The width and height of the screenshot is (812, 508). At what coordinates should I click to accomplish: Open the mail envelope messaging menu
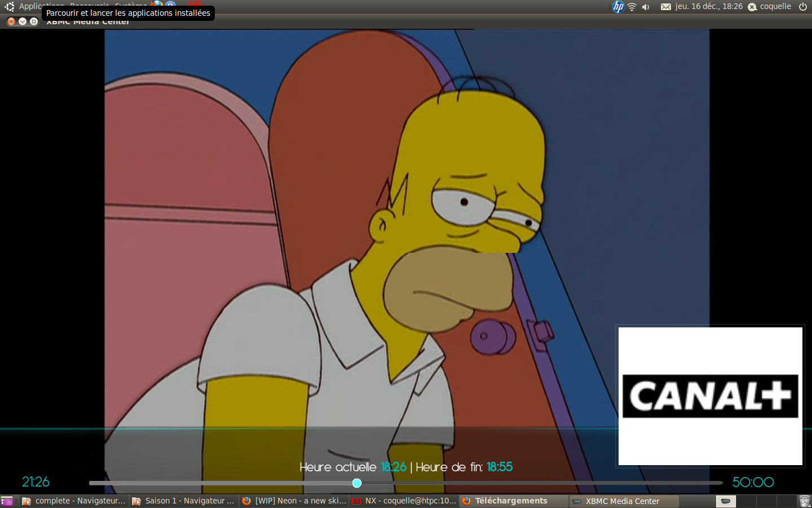[x=666, y=7]
